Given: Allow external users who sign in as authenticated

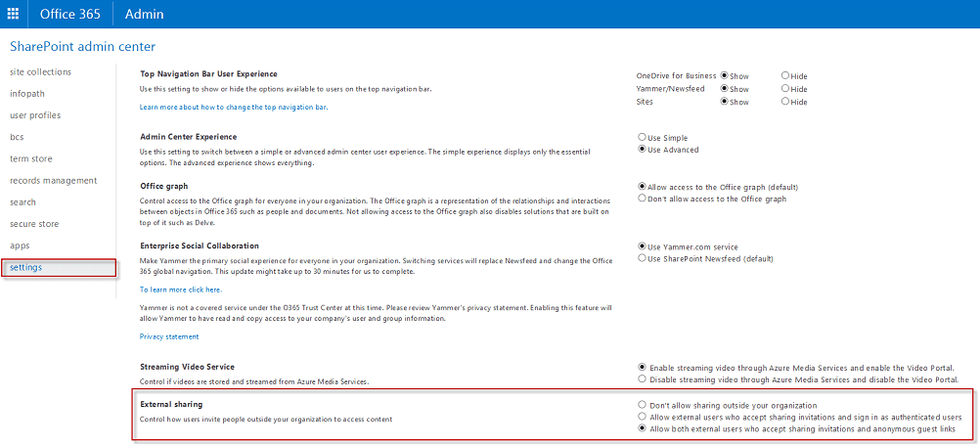Looking at the screenshot, I should [x=642, y=417].
